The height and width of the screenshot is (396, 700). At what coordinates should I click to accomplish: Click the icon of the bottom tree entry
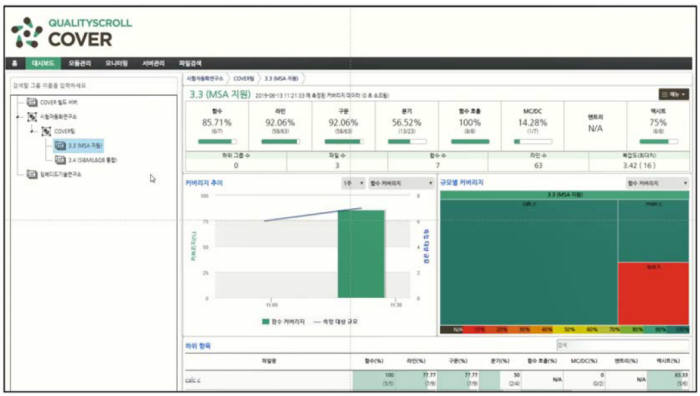point(32,174)
